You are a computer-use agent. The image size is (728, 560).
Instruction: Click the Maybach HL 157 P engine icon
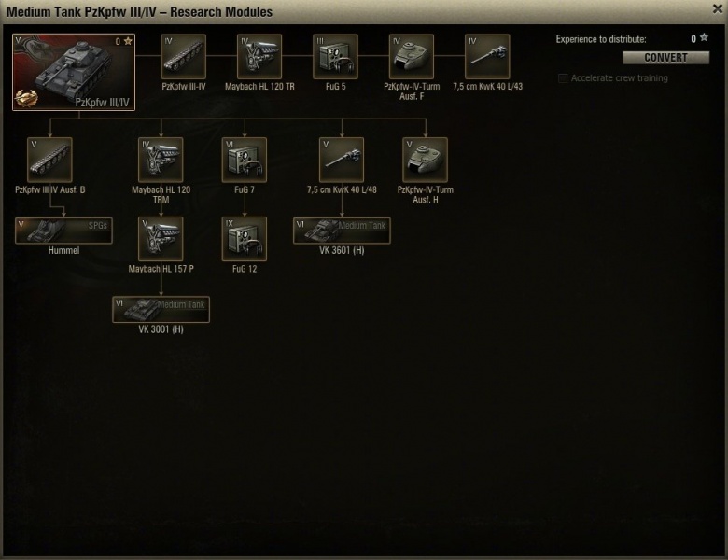tap(161, 239)
